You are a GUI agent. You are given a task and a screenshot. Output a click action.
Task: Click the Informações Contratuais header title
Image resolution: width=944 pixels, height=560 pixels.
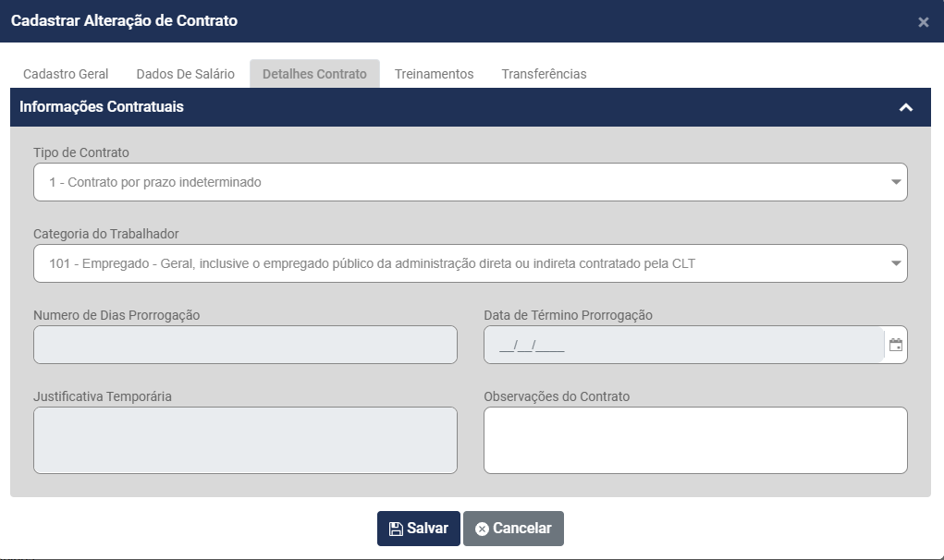point(102,107)
